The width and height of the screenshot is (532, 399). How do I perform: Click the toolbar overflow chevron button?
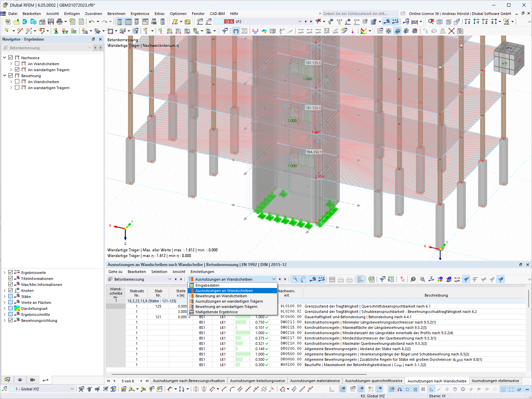pyautogui.click(x=529, y=21)
